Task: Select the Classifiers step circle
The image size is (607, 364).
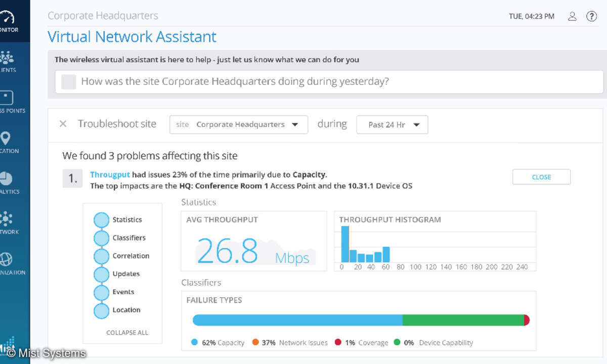Action: (102, 238)
